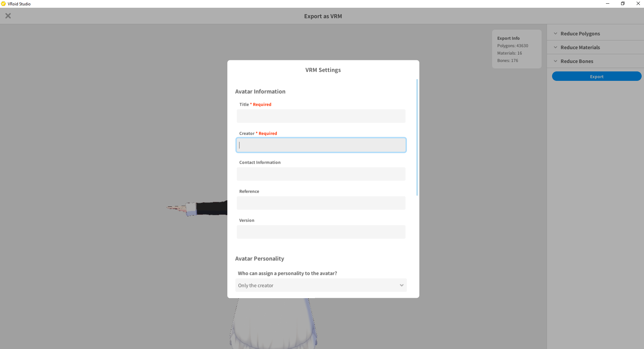The image size is (644, 349).
Task: Click the 'Polygons: 43630' export info text
Action: pos(513,46)
